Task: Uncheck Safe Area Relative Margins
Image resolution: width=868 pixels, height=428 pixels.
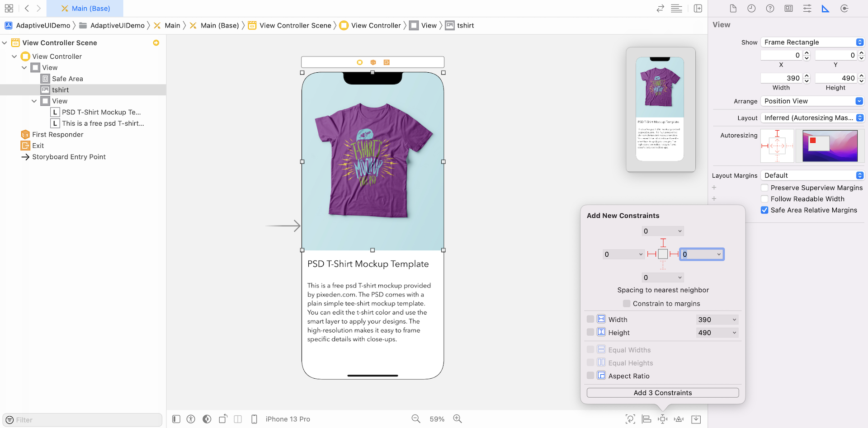Action: pyautogui.click(x=764, y=210)
